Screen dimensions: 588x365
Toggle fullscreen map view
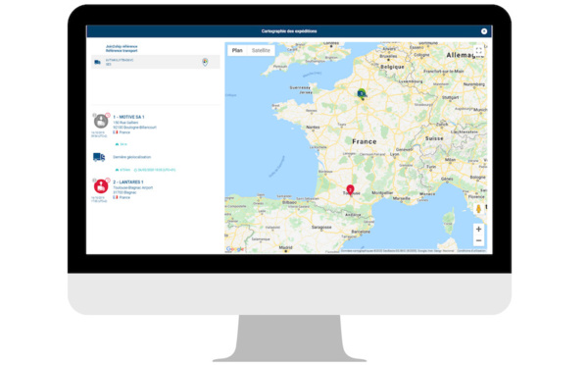point(478,51)
